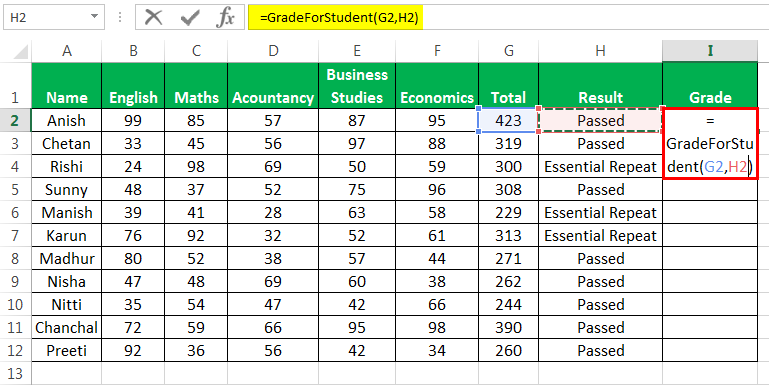Image resolution: width=769 pixels, height=385 pixels.
Task: Select row 5 header
Action: [16, 189]
